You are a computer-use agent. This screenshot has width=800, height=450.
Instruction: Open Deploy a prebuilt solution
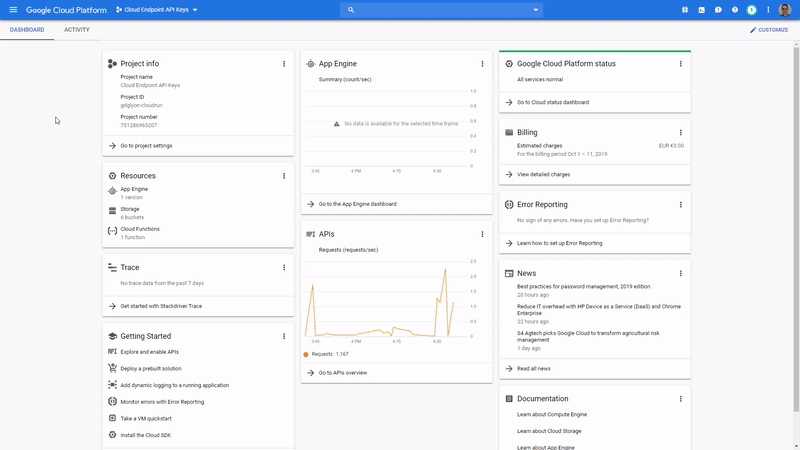coord(151,368)
